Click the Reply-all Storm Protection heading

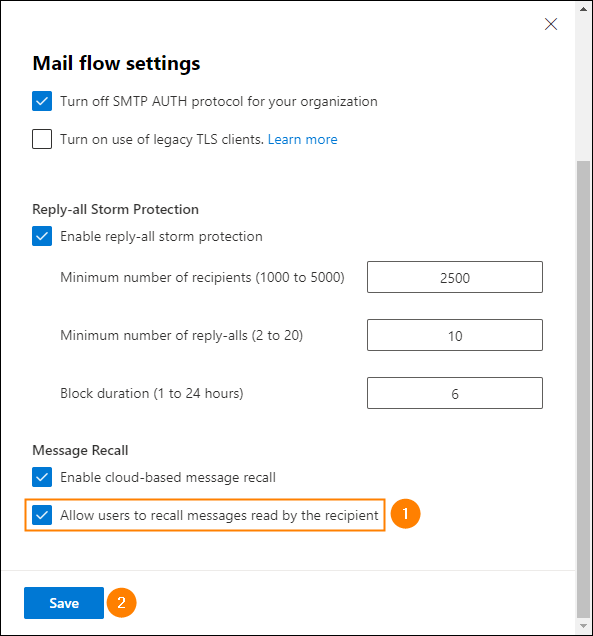coord(116,209)
